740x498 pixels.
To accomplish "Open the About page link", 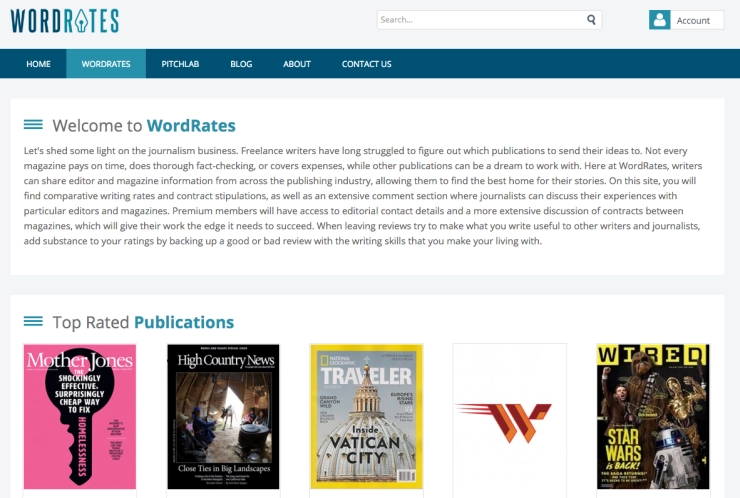I will (x=297, y=64).
